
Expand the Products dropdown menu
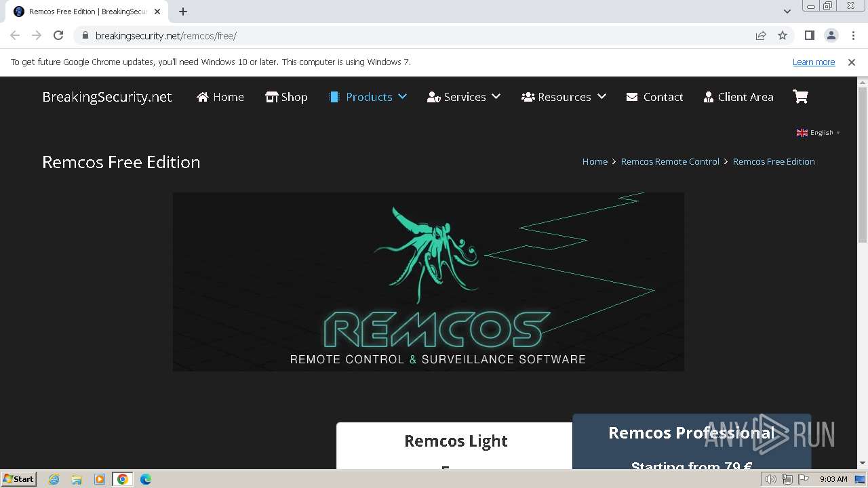coord(368,97)
